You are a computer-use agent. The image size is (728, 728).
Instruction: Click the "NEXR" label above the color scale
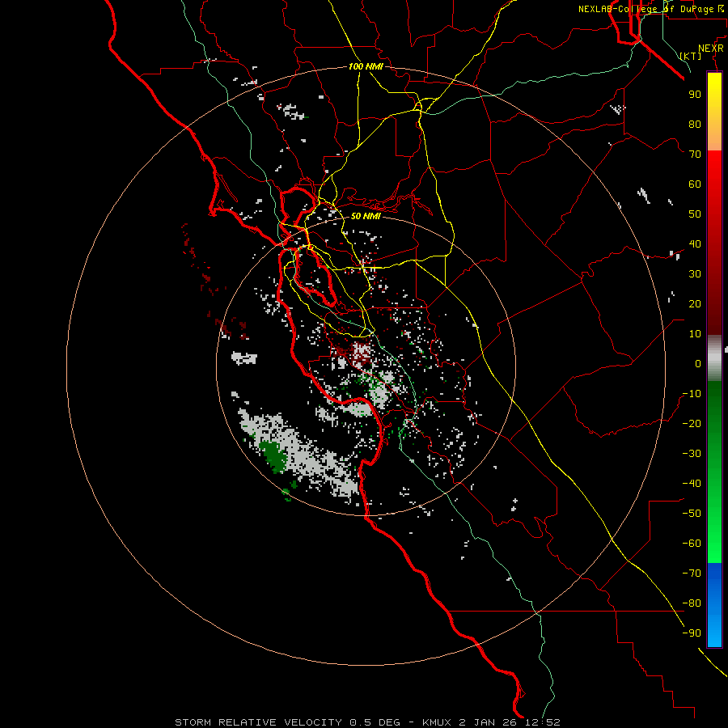(711, 49)
